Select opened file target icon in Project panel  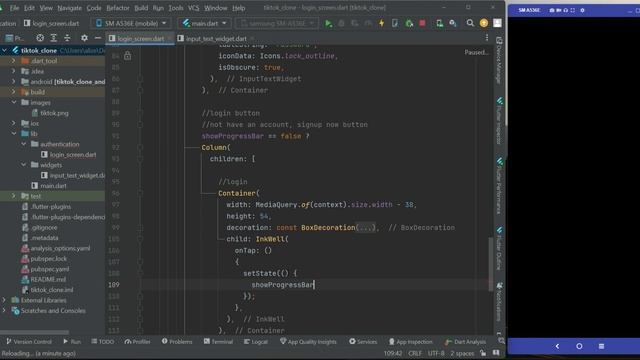pyautogui.click(x=40, y=38)
